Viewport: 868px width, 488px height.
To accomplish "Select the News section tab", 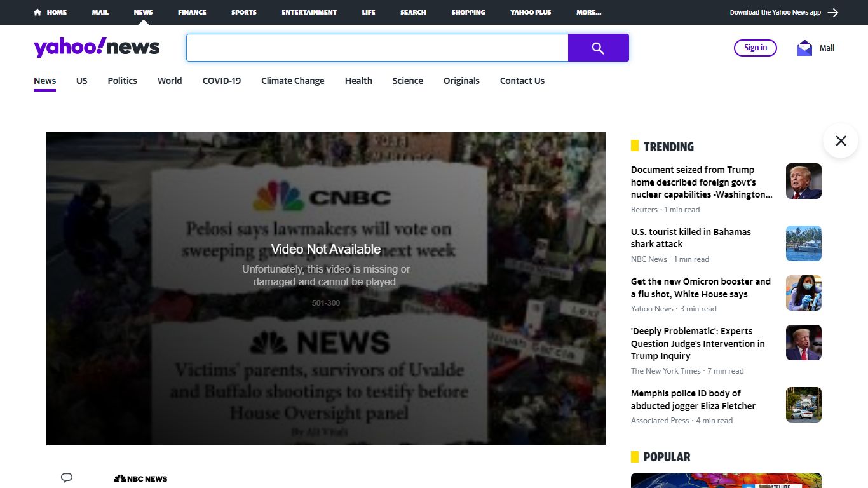I will (x=45, y=81).
